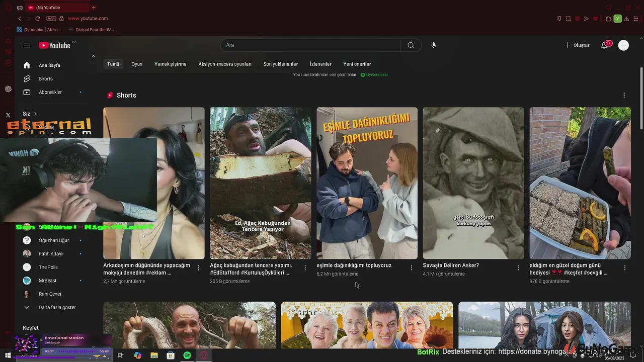Select the Oyun filter chip

pos(137,64)
